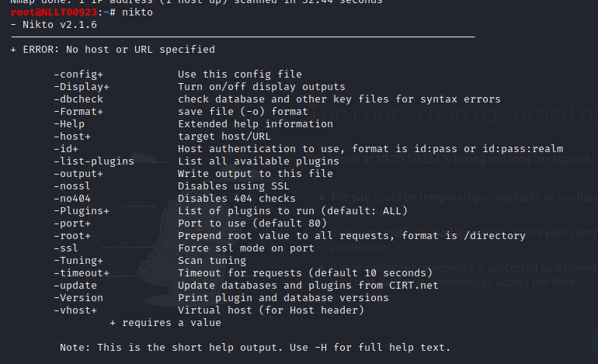Screen dimensions: 598x364
Task: Click the -update option text
Action: coord(75,286)
